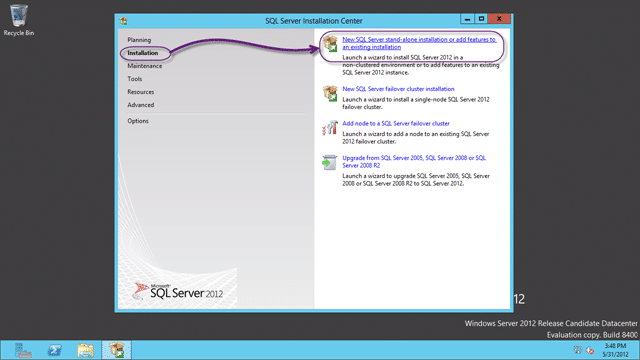Select the Installation section

142,53
